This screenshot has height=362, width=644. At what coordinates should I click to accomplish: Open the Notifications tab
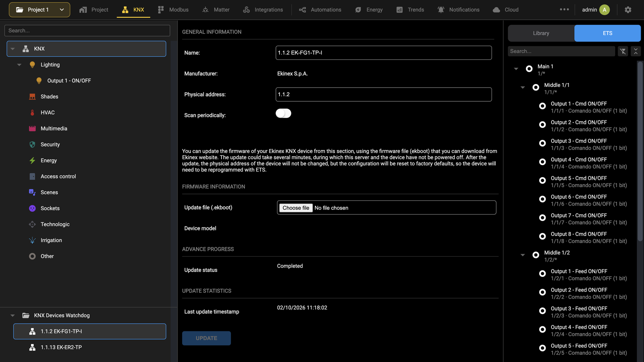point(458,10)
